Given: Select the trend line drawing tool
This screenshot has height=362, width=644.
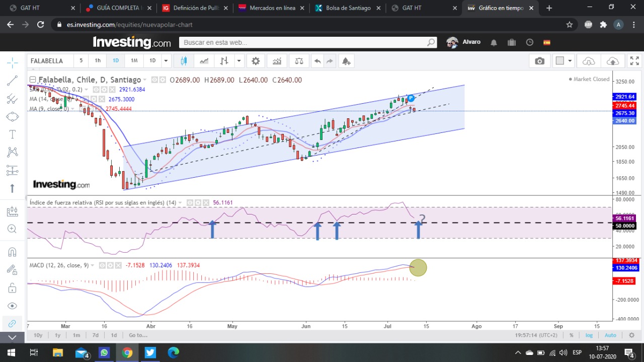Looking at the screenshot, I should (x=13, y=81).
